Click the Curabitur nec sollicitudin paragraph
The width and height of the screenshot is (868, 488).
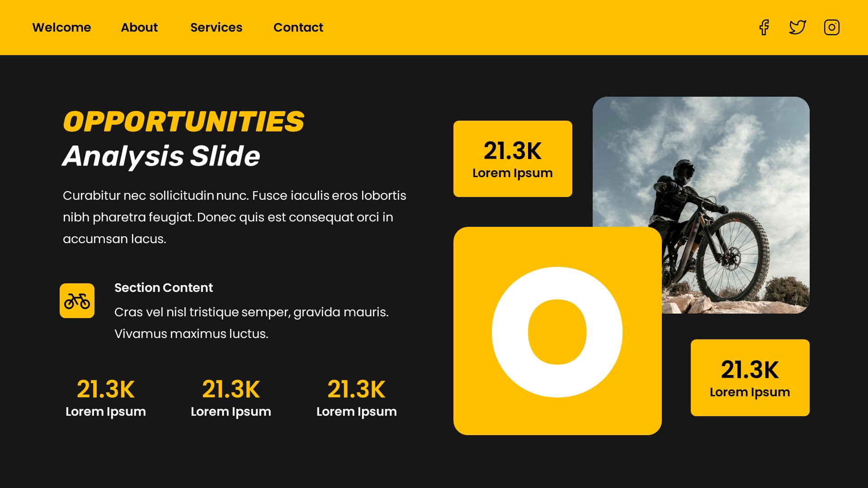coord(235,217)
